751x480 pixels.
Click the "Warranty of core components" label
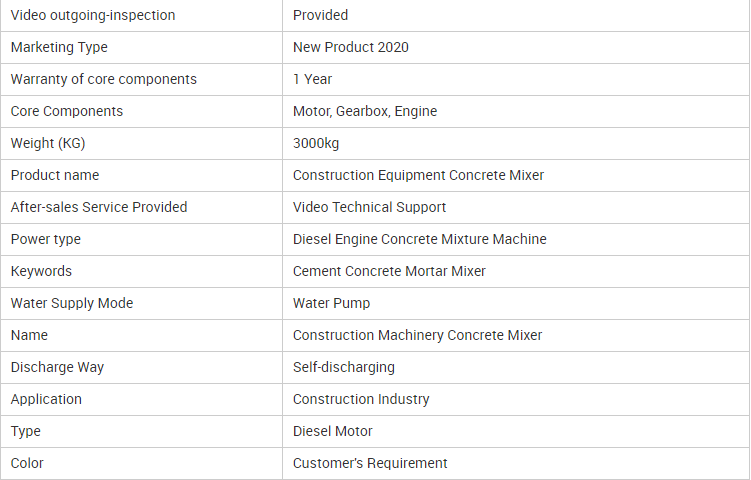click(103, 79)
